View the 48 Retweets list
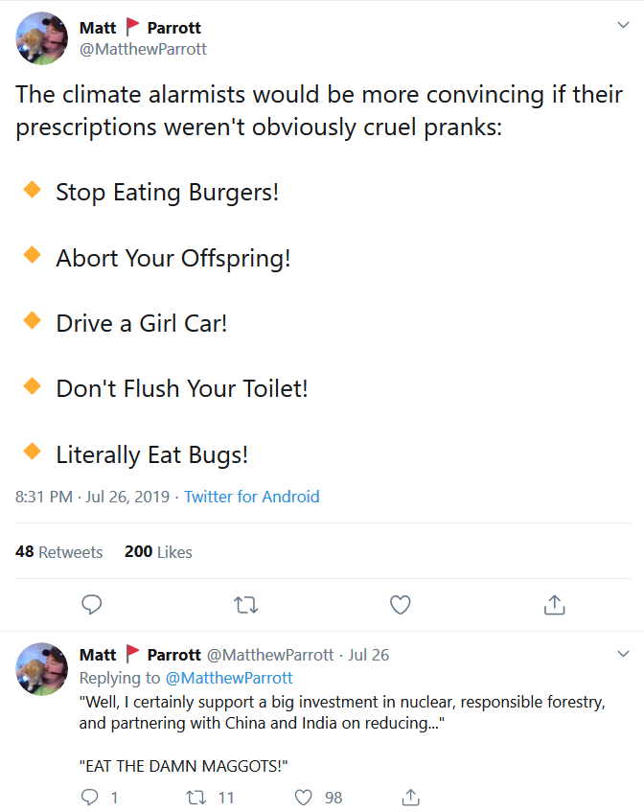644x812 pixels. 58,552
